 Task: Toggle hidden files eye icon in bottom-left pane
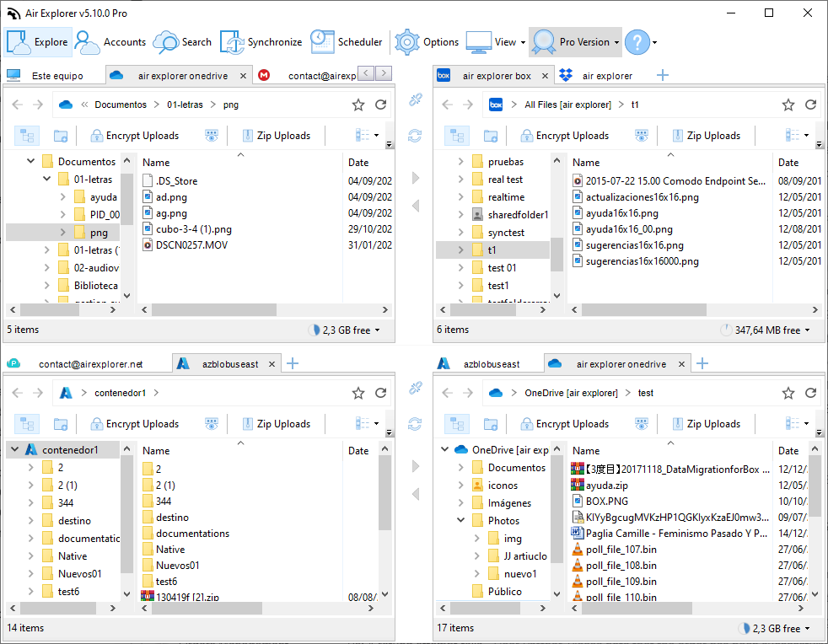coord(212,424)
